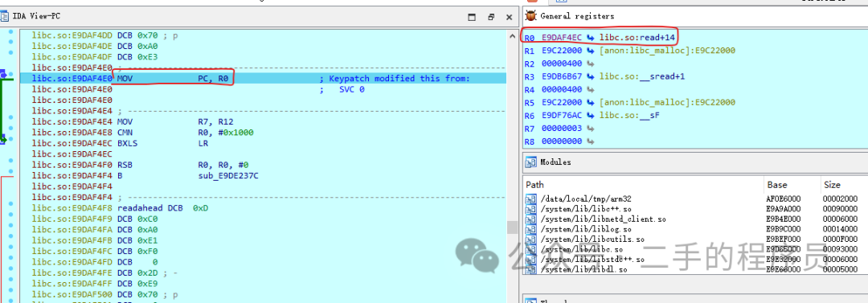Sort modules by the Path column
Viewport: 868px width, 303px height.
pos(643,185)
